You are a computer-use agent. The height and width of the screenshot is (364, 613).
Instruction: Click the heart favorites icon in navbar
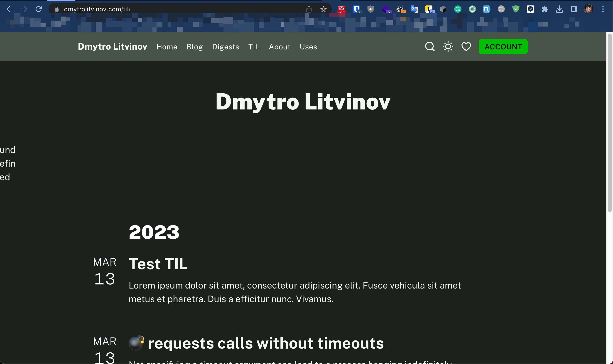[x=466, y=46]
